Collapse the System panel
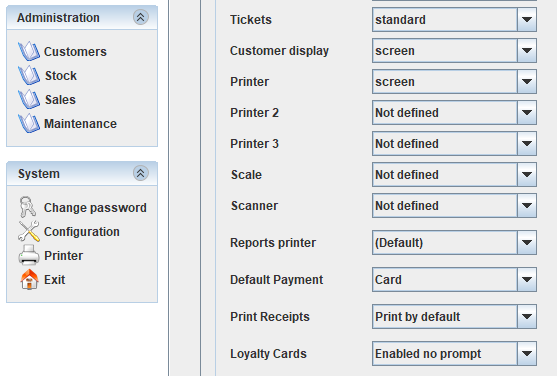Screen dimensions: 557x376 (x=141, y=173)
